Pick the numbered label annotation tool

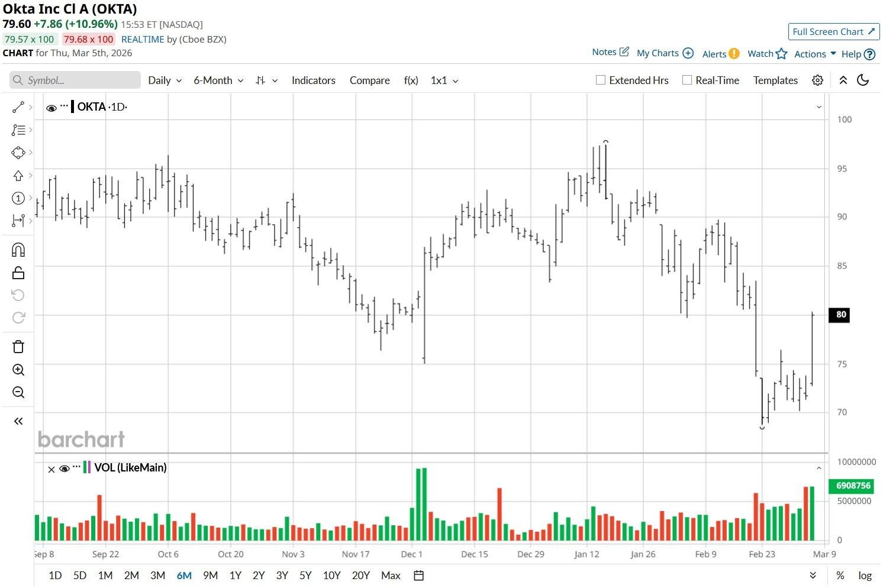[x=18, y=198]
